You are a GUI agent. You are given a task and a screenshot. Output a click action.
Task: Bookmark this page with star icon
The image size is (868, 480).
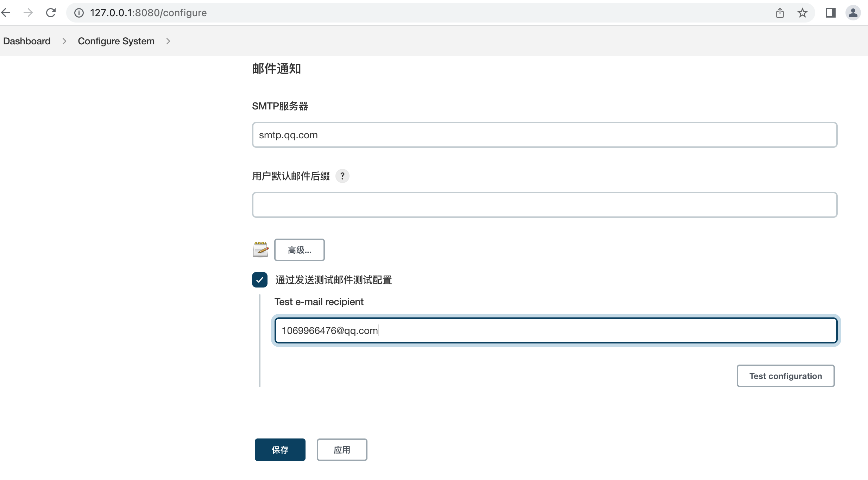tap(803, 13)
